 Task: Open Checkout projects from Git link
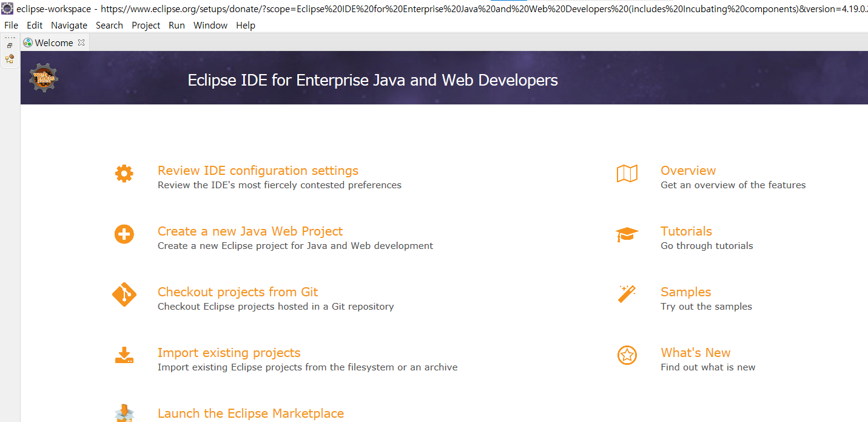[238, 292]
